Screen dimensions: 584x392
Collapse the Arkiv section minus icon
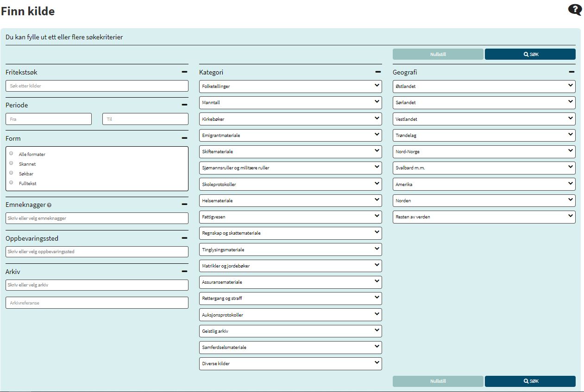coord(184,272)
